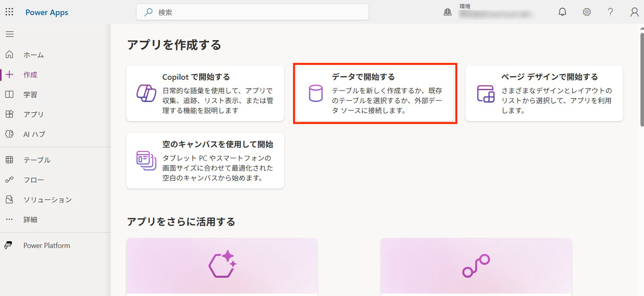Open AI ハブ in the sidebar
644x296 pixels.
pyautogui.click(x=55, y=134)
